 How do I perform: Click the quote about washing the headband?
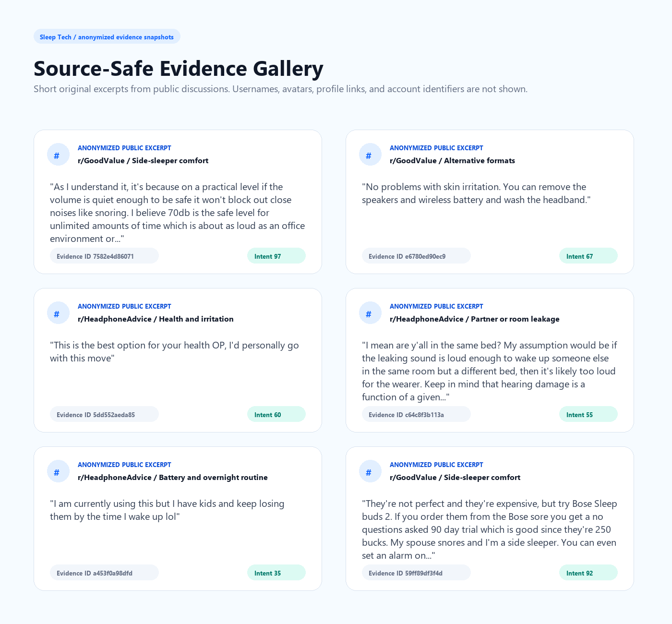point(476,193)
